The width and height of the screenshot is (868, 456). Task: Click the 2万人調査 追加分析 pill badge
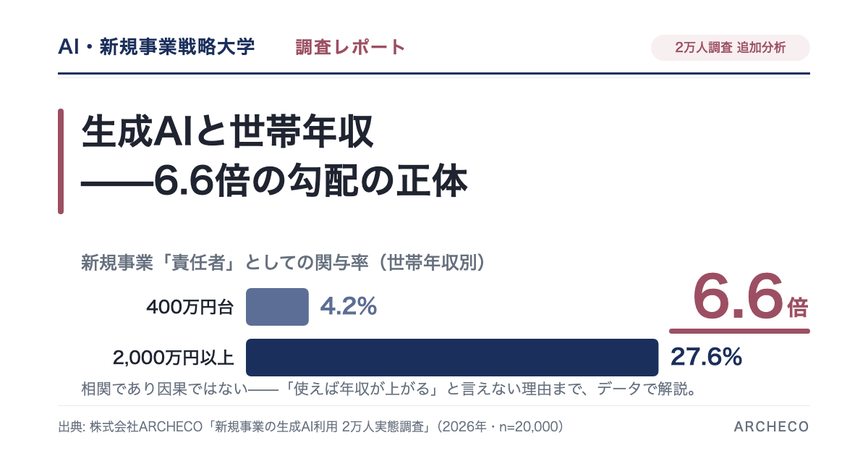tap(731, 48)
